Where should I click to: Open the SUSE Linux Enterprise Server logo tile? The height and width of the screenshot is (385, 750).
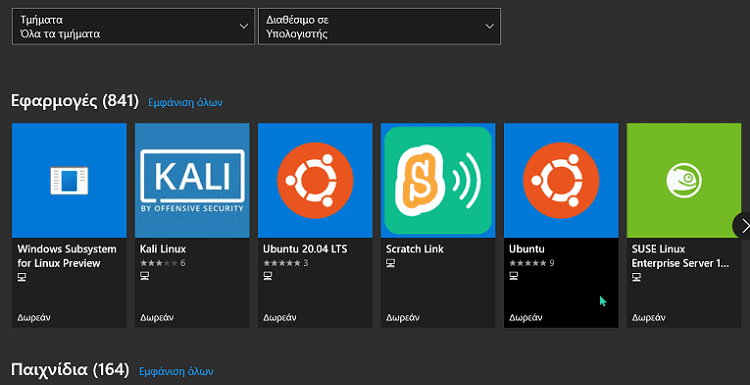coord(684,180)
